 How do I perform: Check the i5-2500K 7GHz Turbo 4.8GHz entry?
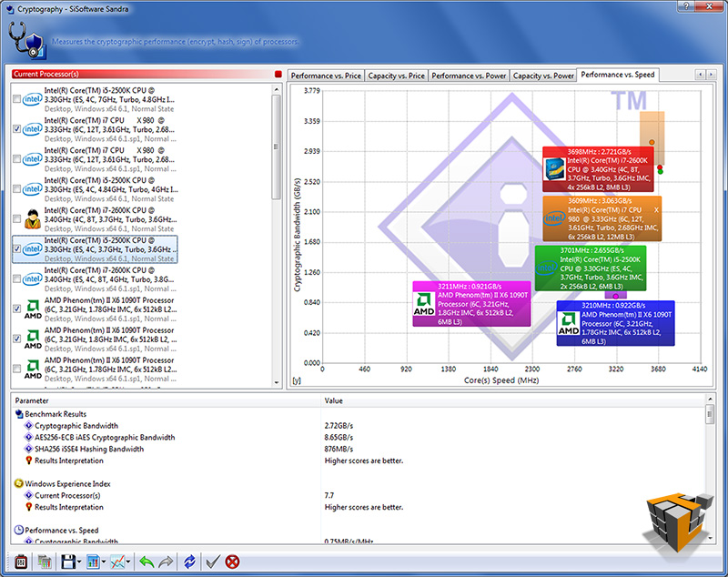pyautogui.click(x=16, y=99)
